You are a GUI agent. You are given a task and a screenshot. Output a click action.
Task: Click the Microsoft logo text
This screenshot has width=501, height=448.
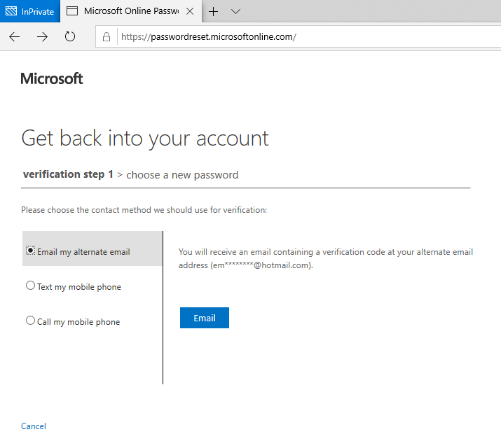coord(52,78)
